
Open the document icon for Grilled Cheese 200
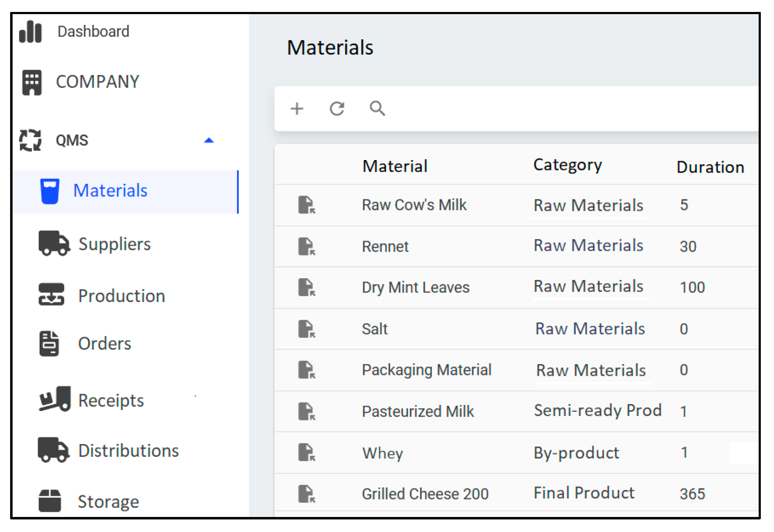pyautogui.click(x=306, y=494)
